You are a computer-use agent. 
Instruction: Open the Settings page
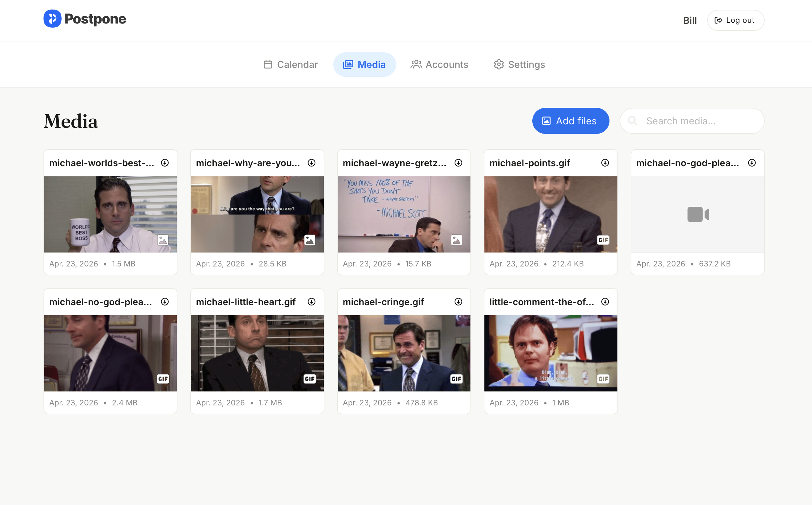pos(519,64)
